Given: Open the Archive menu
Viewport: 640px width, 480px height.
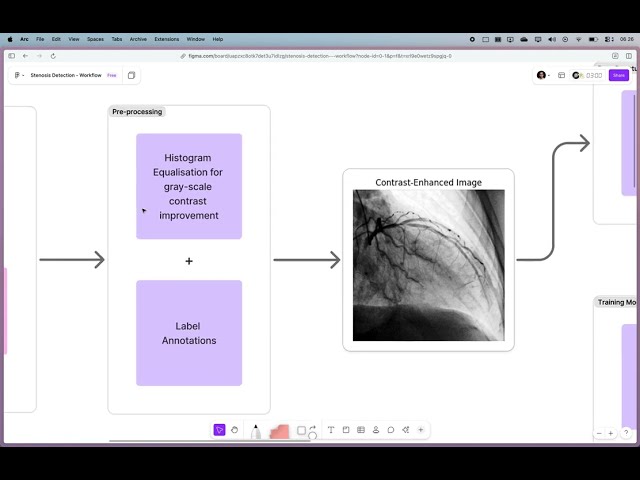Looking at the screenshot, I should 137,39.
